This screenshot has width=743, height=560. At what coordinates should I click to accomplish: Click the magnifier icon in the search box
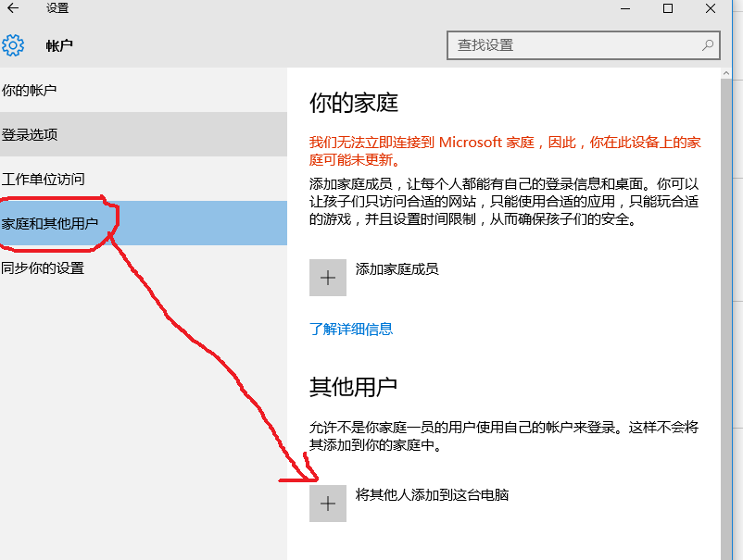(x=706, y=44)
